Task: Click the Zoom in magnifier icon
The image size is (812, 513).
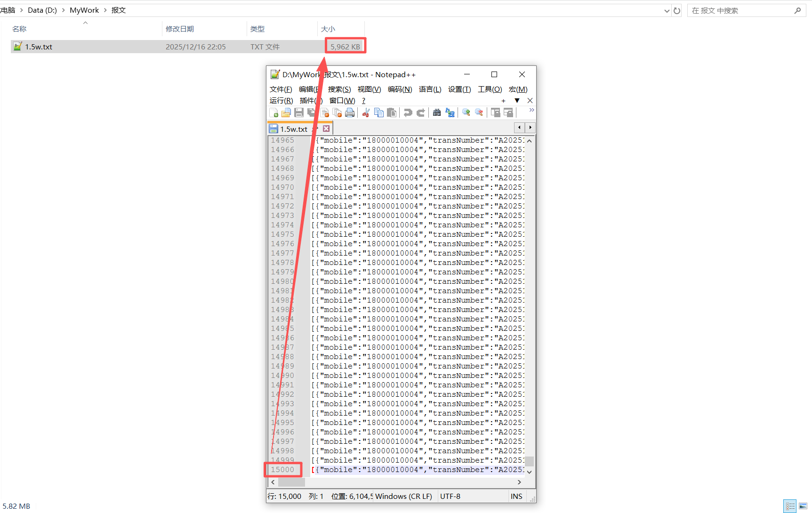Action: 466,112
